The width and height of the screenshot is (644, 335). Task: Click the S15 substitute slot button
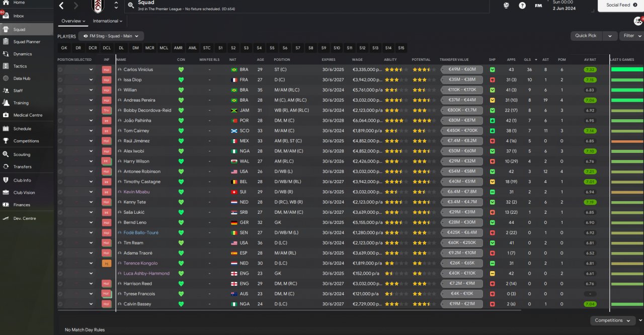401,48
